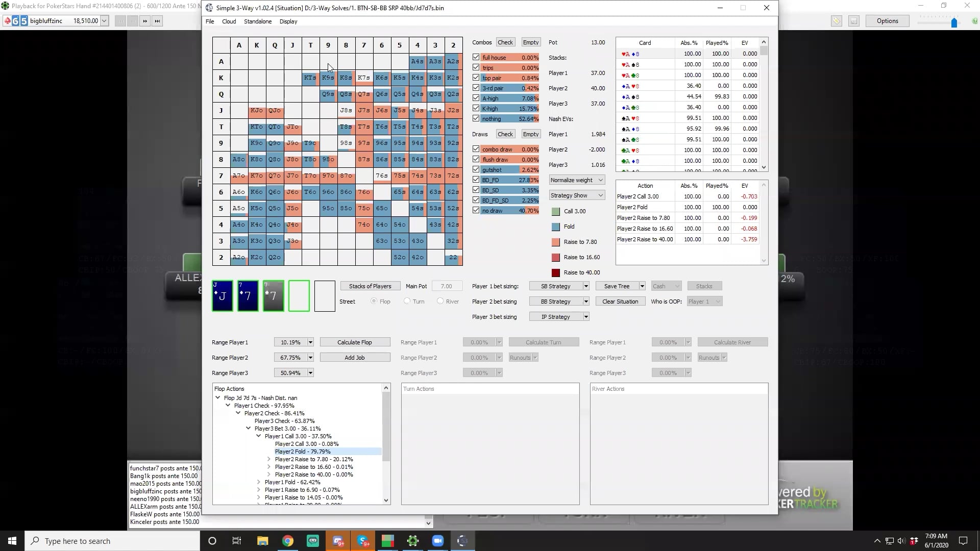
Task: Open Zoom from the taskbar
Action: pos(437,541)
